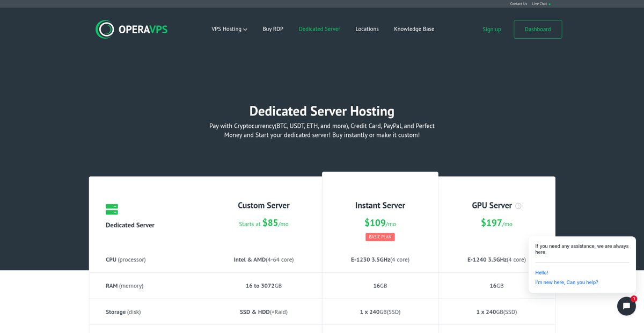Click the Dedicated Server Hosting headline
644x333 pixels.
coord(322,111)
